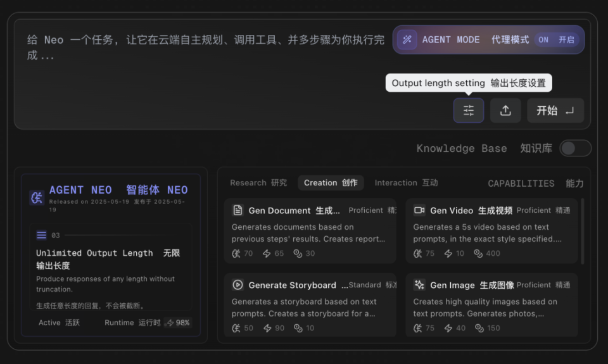Viewport: 608px width, 364px height.
Task: Switch to the Research tab
Action: tap(258, 182)
